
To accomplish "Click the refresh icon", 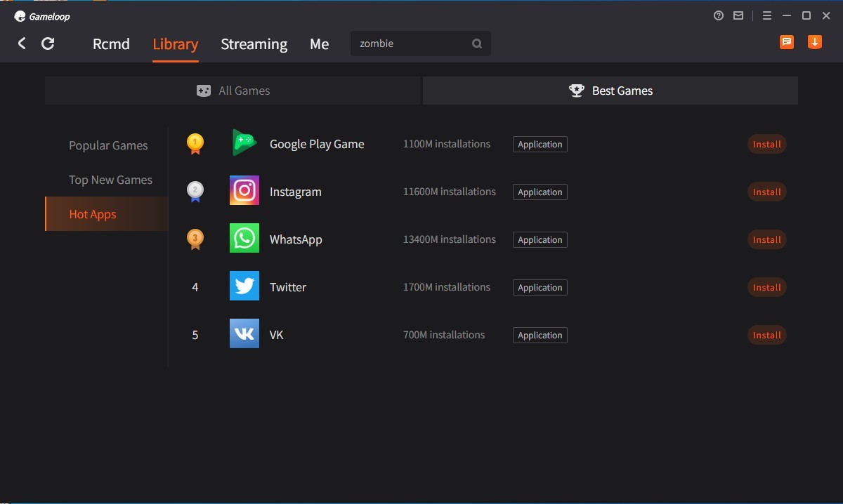I will pyautogui.click(x=48, y=44).
